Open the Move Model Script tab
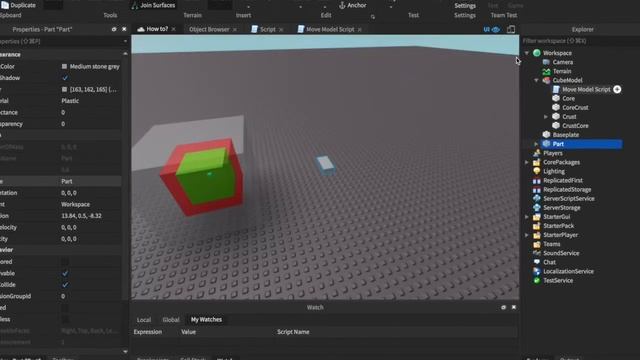 tap(330, 29)
